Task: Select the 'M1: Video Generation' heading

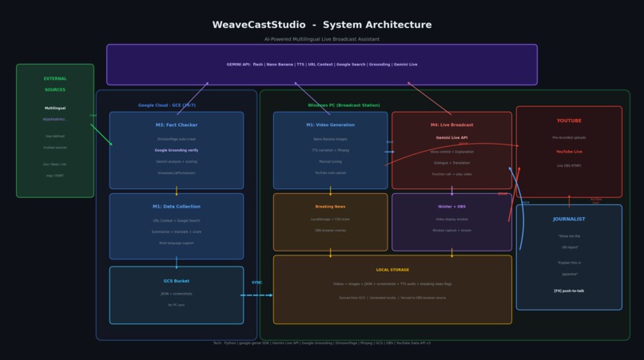Action: pos(330,125)
